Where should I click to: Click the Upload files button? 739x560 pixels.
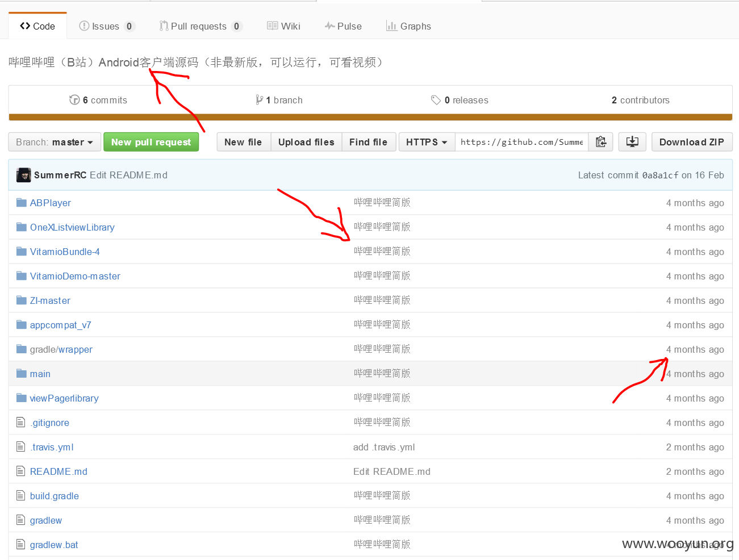[306, 142]
